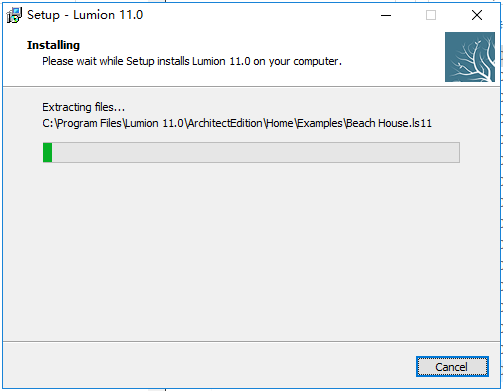Click the 'Extracting files...' status label
This screenshot has height=391, width=503.
(83, 107)
